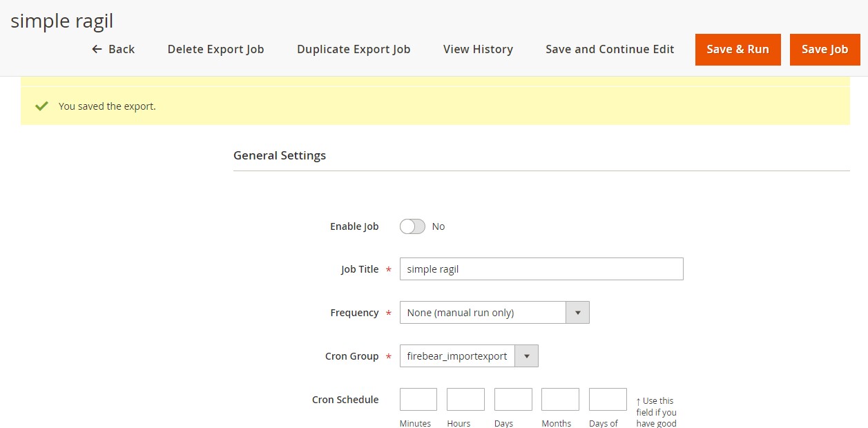Viewport: 868px width, 428px height.
Task: Click the green success checkmark icon
Action: [x=41, y=106]
